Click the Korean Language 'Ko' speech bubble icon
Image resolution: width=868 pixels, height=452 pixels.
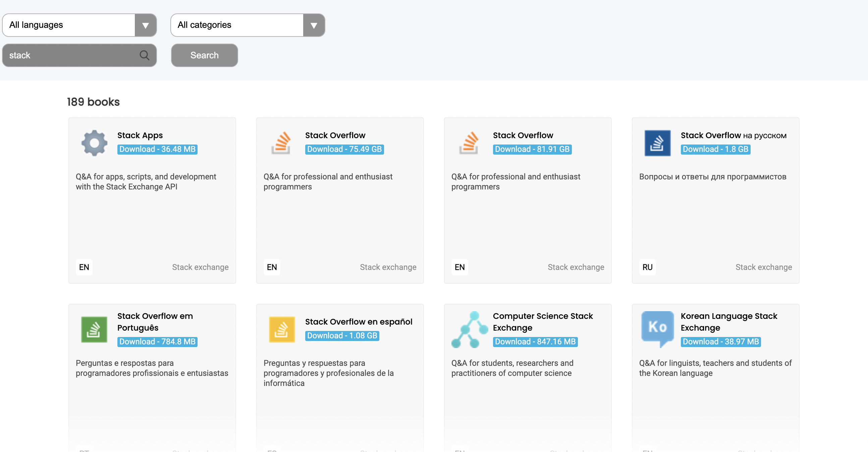tap(657, 329)
